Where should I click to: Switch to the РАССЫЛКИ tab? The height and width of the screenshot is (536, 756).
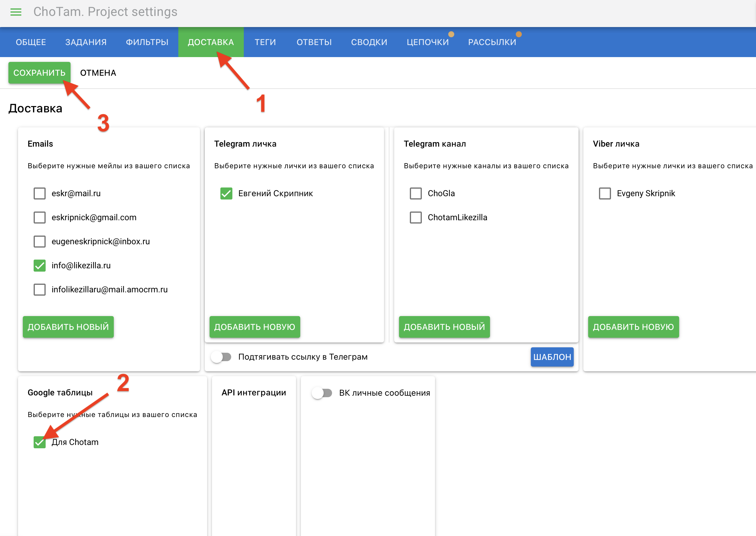(492, 42)
